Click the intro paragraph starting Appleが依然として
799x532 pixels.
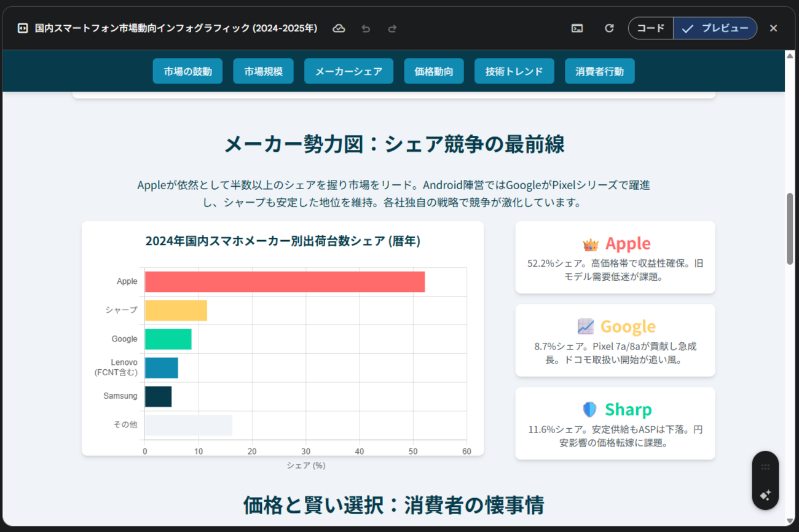[394, 194]
